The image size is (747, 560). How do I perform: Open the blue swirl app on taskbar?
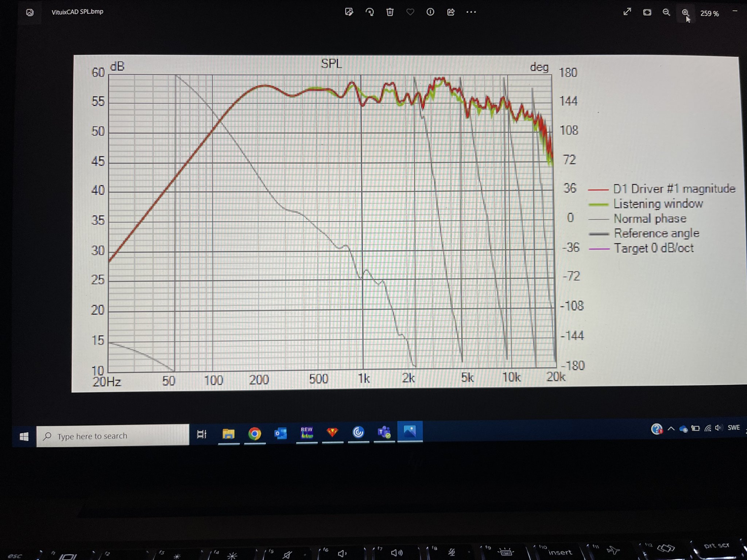click(358, 432)
